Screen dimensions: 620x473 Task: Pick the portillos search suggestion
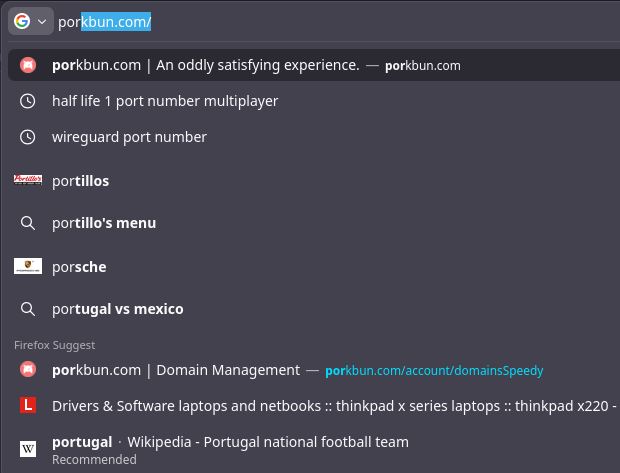[80, 181]
